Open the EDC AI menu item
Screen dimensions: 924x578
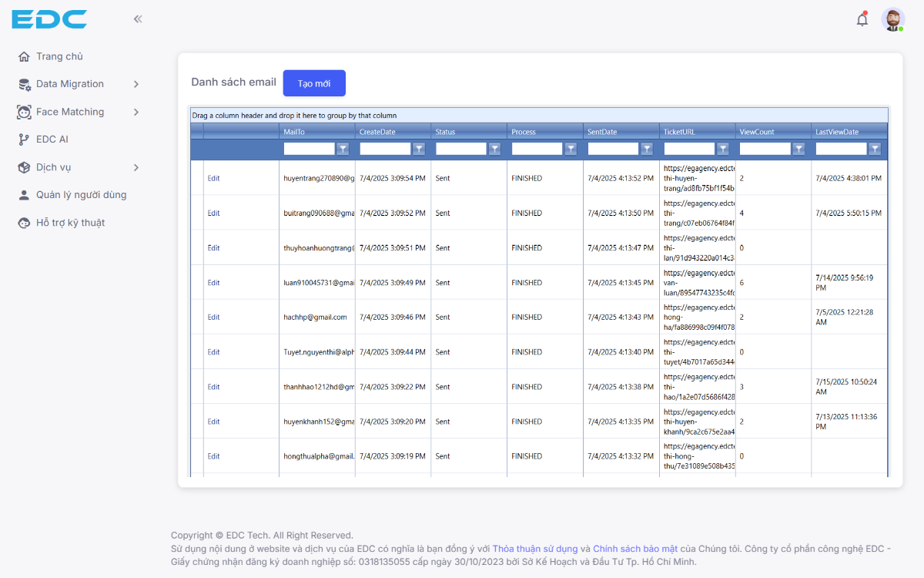52,139
